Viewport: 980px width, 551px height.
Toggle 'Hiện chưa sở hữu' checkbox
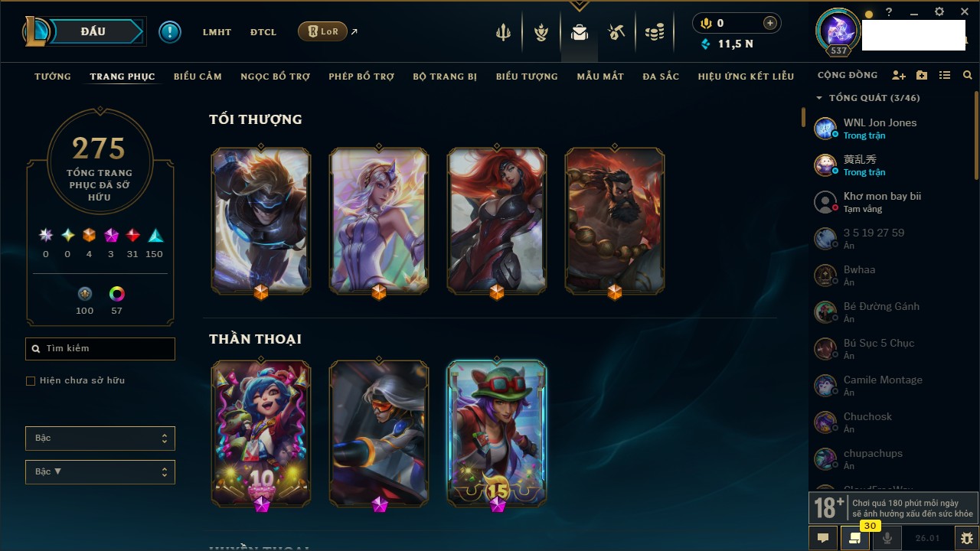pos(31,380)
